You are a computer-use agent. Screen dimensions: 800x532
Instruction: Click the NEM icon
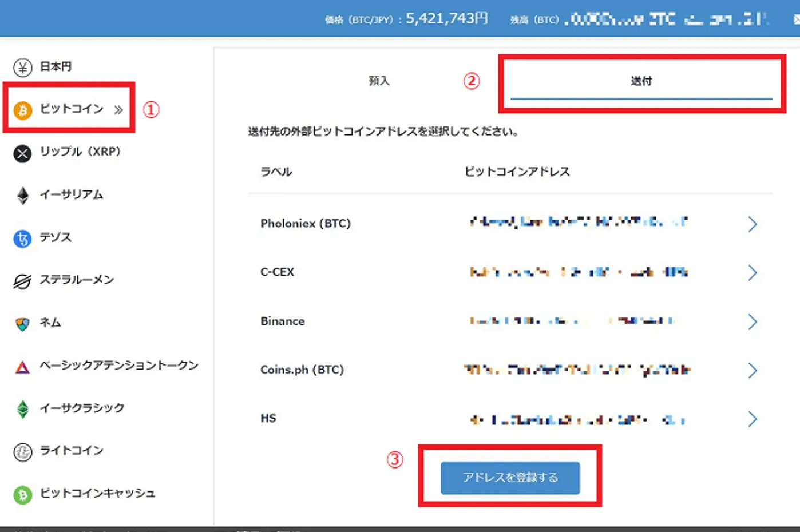(x=22, y=324)
